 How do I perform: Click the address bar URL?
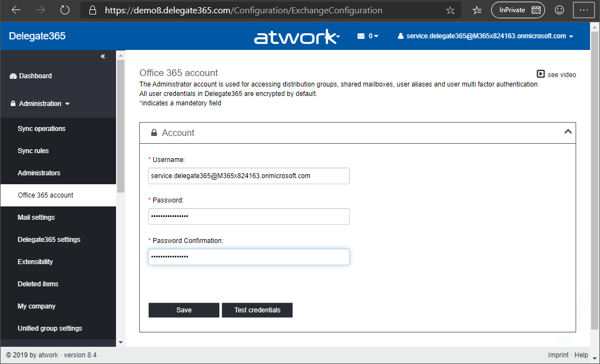pos(243,11)
